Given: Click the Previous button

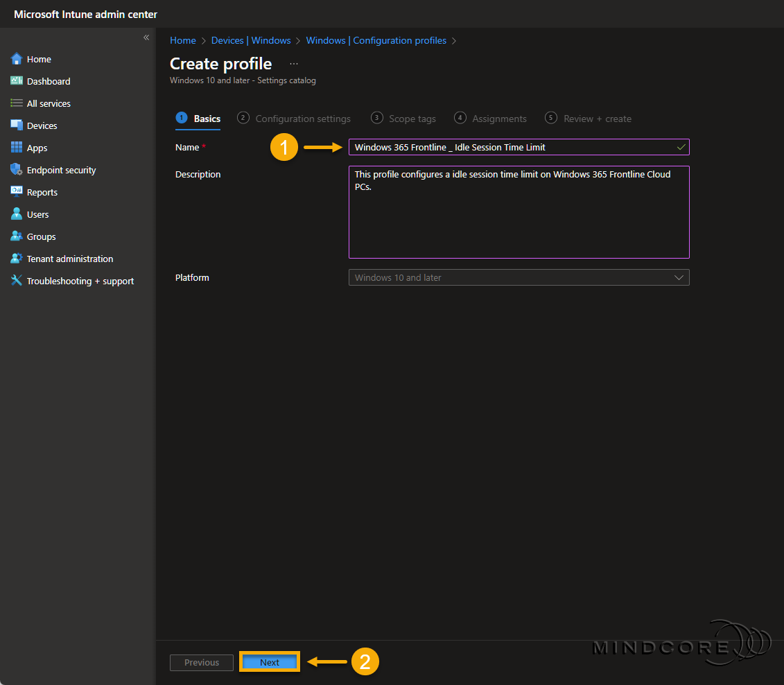Looking at the screenshot, I should pyautogui.click(x=202, y=663).
